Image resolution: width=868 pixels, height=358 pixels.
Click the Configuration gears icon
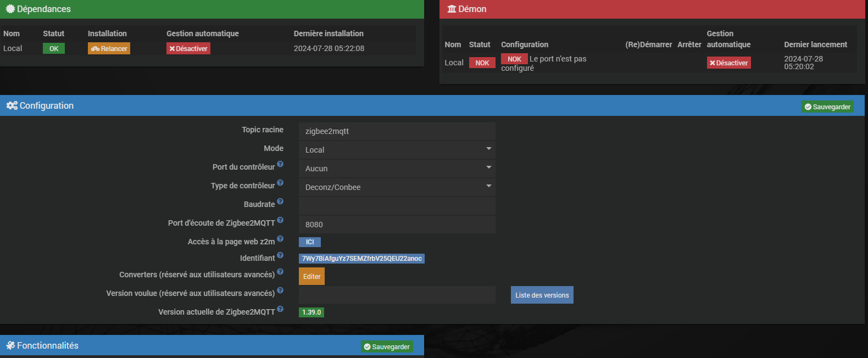(x=12, y=105)
